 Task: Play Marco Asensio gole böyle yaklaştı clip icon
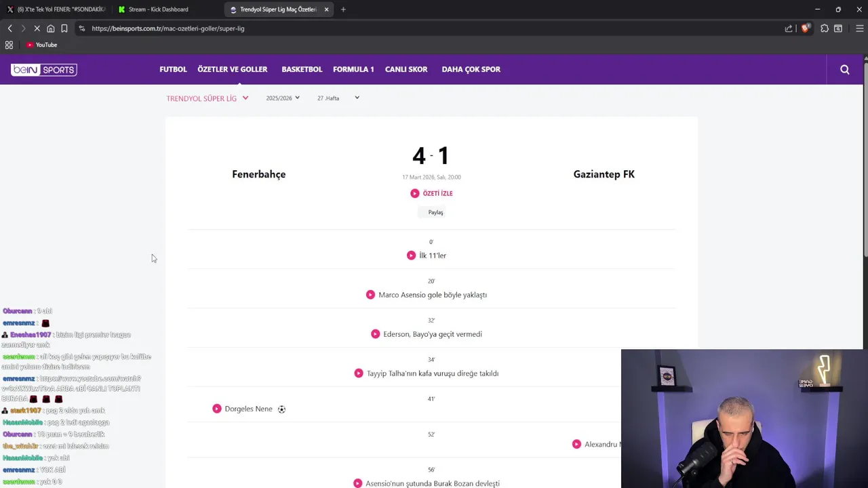[x=370, y=295]
